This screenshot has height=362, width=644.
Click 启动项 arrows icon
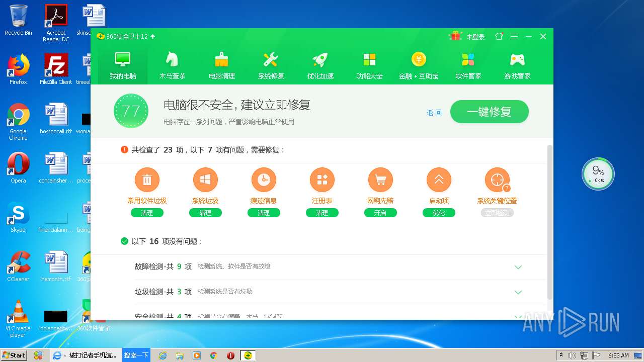439,180
